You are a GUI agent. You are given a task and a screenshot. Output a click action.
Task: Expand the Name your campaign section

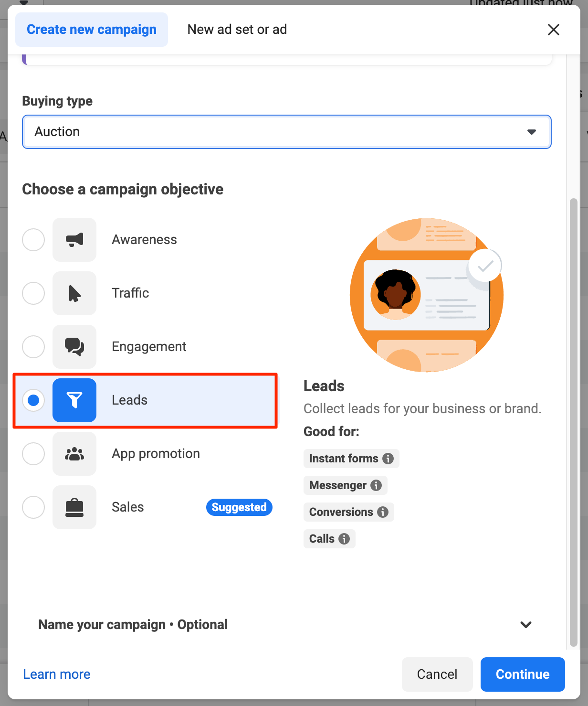[525, 624]
